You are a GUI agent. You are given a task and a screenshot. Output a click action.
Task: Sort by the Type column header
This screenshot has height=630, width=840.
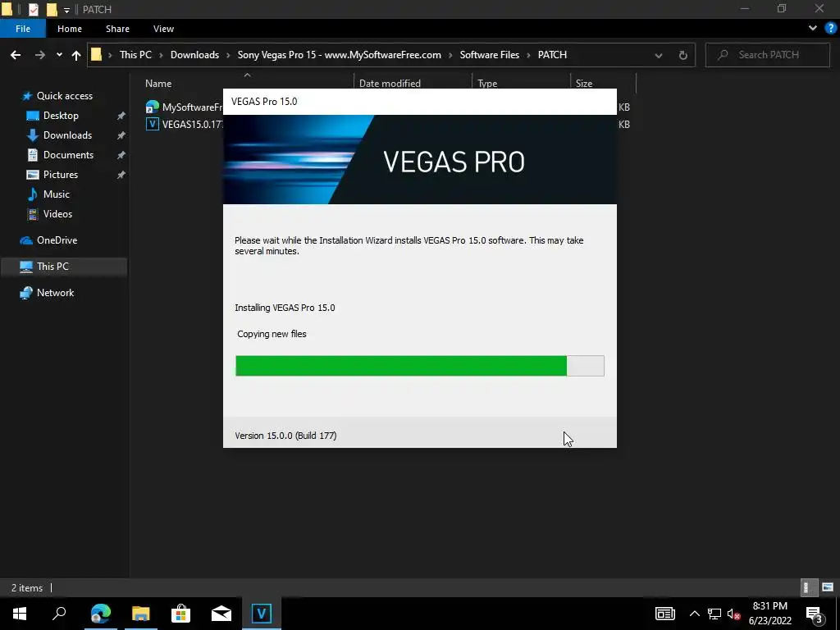point(487,84)
